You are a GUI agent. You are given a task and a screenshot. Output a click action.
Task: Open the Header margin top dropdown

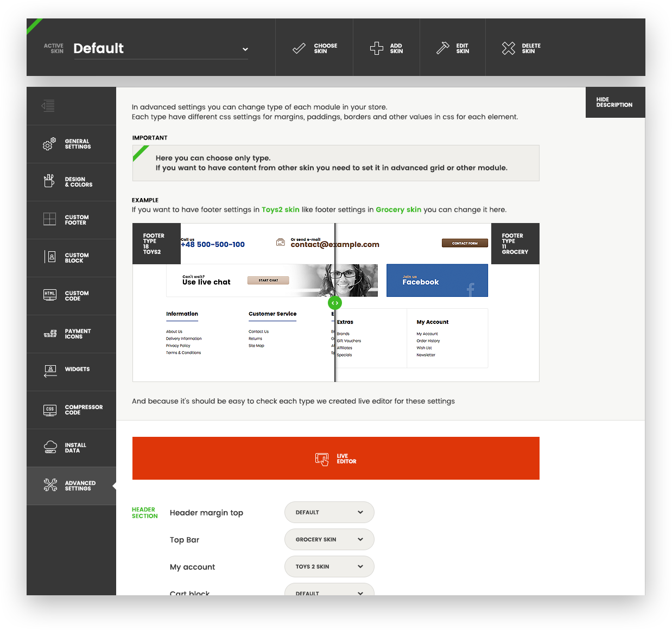click(329, 512)
